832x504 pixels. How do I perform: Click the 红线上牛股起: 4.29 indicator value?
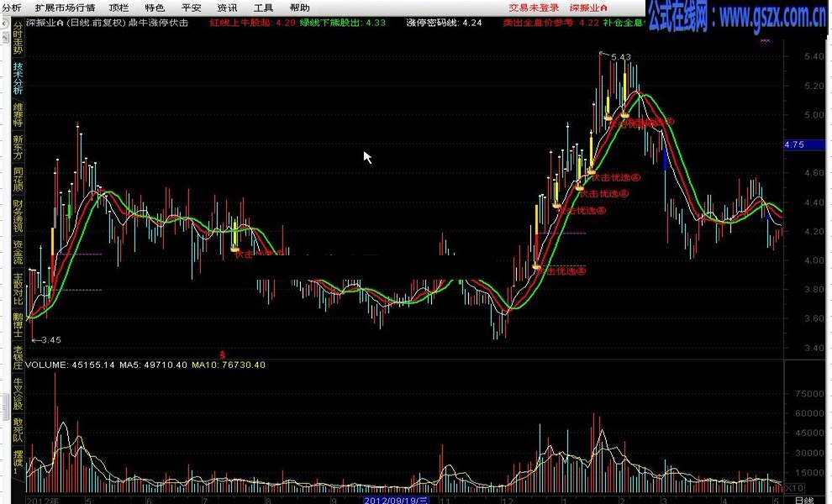(x=253, y=23)
